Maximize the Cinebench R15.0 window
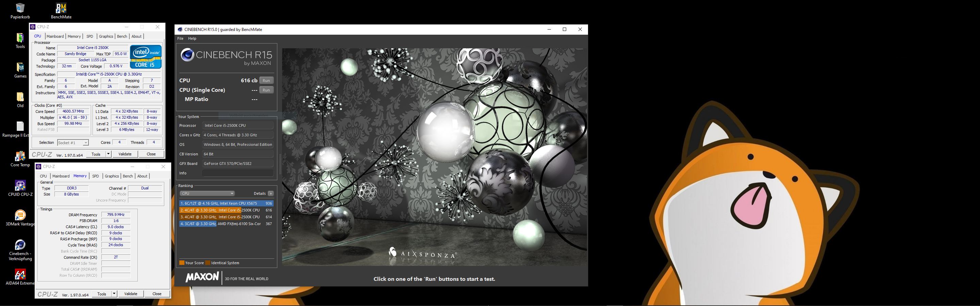The width and height of the screenshot is (980, 306). click(565, 29)
